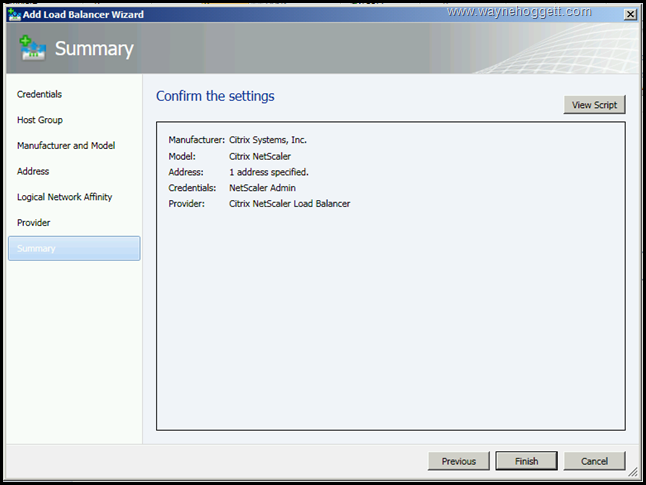
Task: Click the 'Confirm the settings' heading
Action: click(215, 96)
